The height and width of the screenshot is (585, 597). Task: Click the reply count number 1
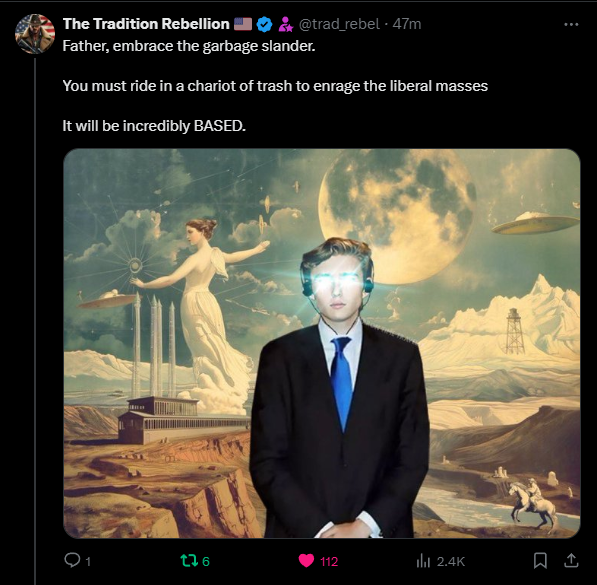(x=88, y=561)
